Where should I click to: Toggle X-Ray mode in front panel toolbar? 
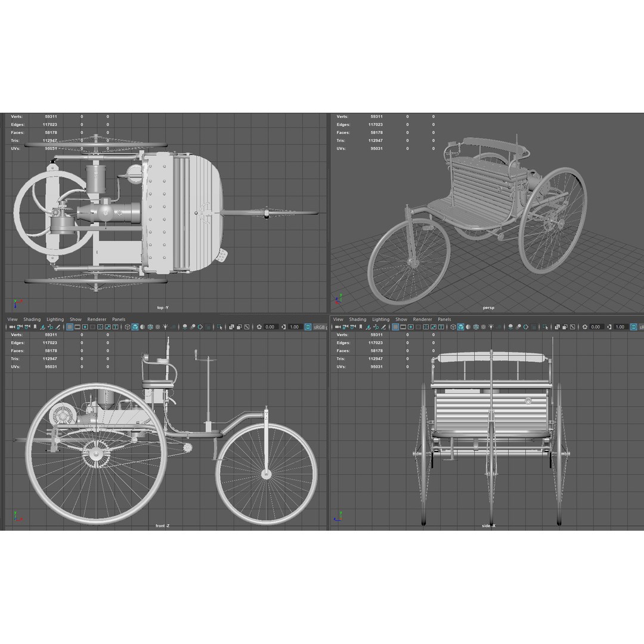click(x=231, y=327)
